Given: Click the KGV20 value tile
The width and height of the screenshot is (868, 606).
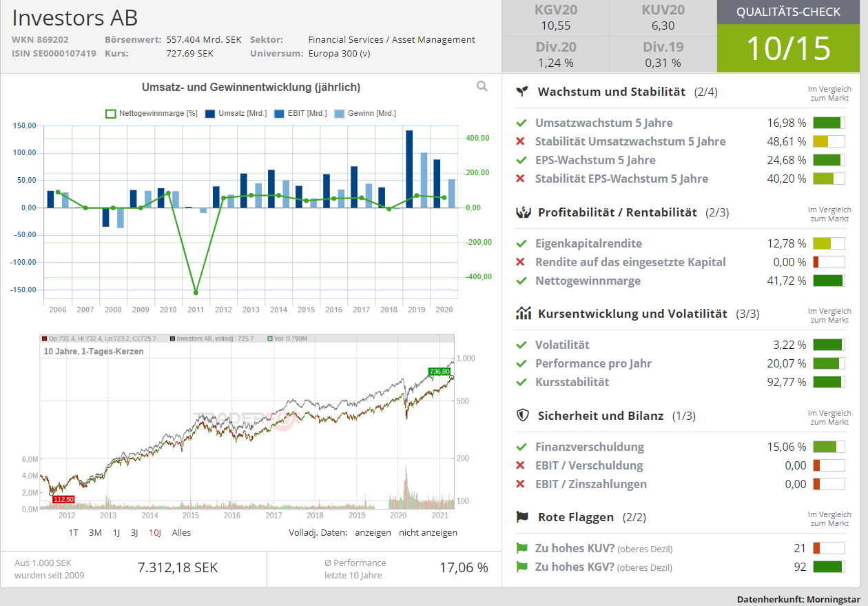Looking at the screenshot, I should [x=555, y=18].
